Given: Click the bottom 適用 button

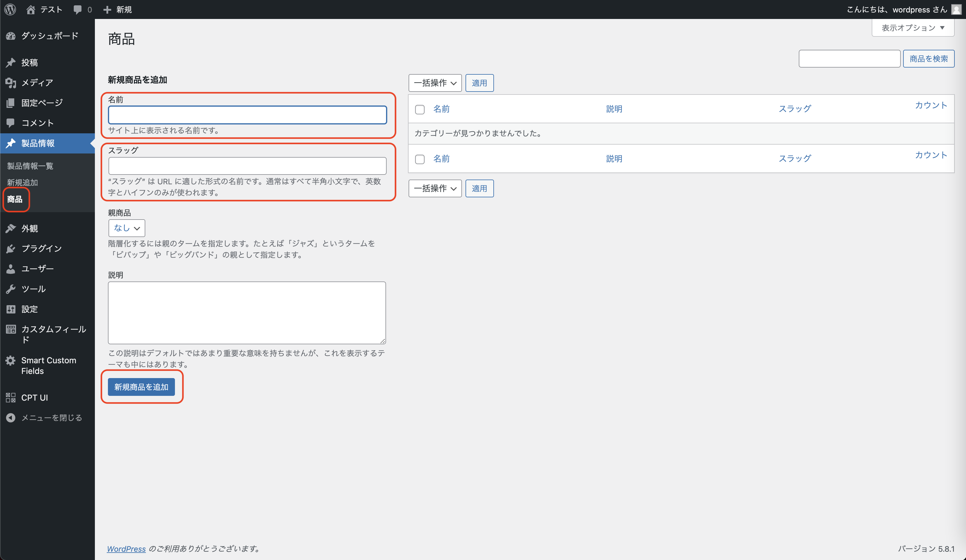Looking at the screenshot, I should pyautogui.click(x=479, y=188).
